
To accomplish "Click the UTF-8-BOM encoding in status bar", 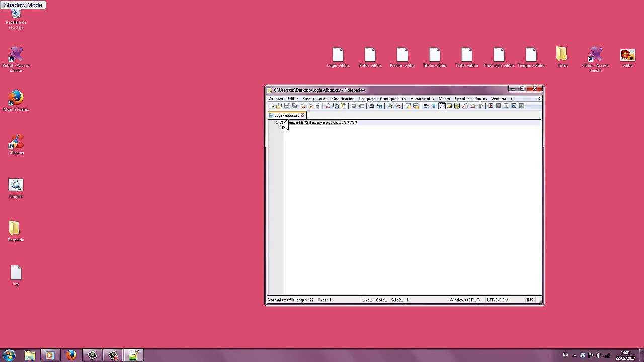I will (497, 300).
